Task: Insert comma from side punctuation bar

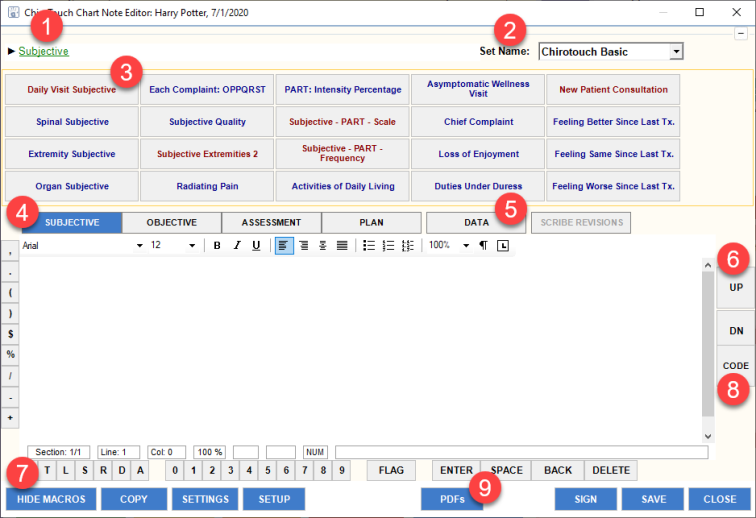Action: coord(10,252)
